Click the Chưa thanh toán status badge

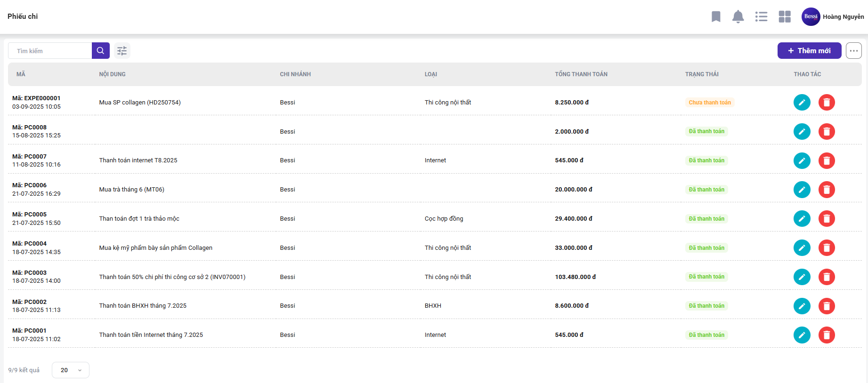709,103
